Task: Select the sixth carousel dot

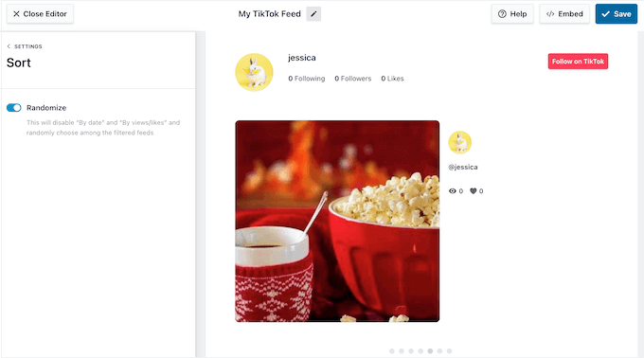Action: 439,351
